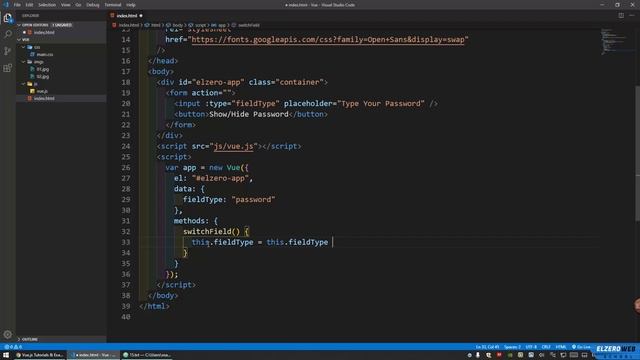Open the Terminal menu
This screenshot has height=360, width=640.
pyautogui.click(x=113, y=5)
